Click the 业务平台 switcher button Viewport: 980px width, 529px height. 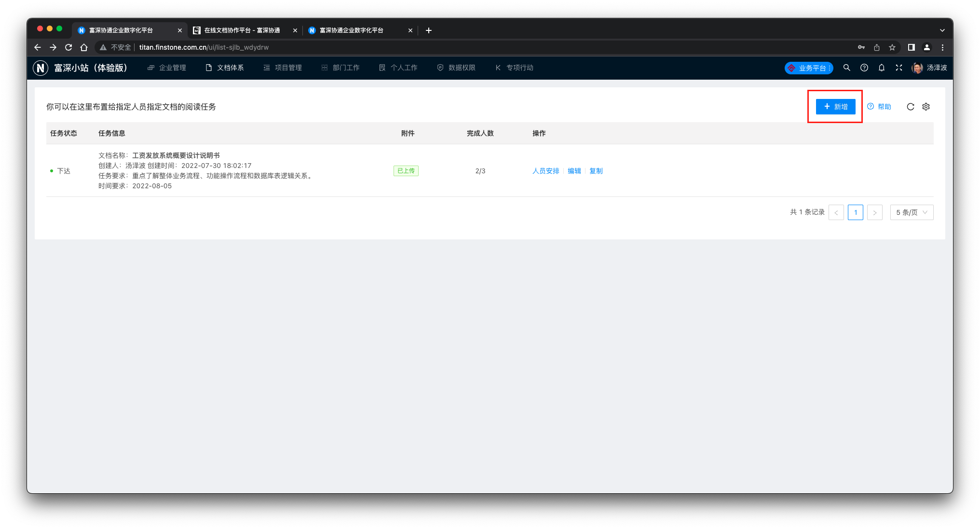click(809, 68)
